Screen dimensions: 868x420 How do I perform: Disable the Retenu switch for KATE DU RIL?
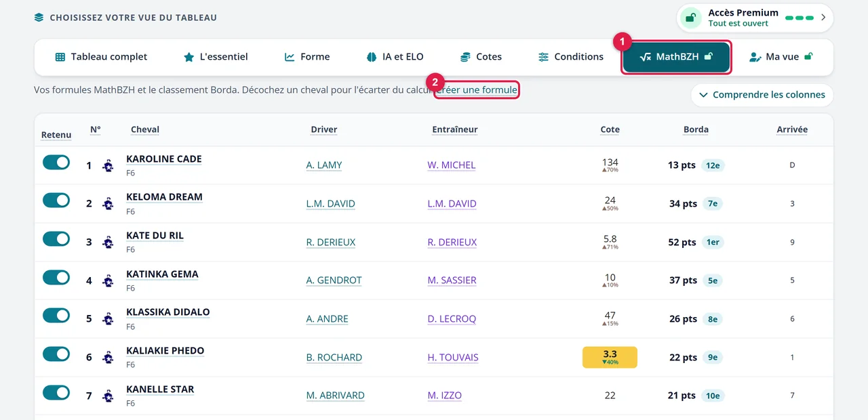pos(56,239)
